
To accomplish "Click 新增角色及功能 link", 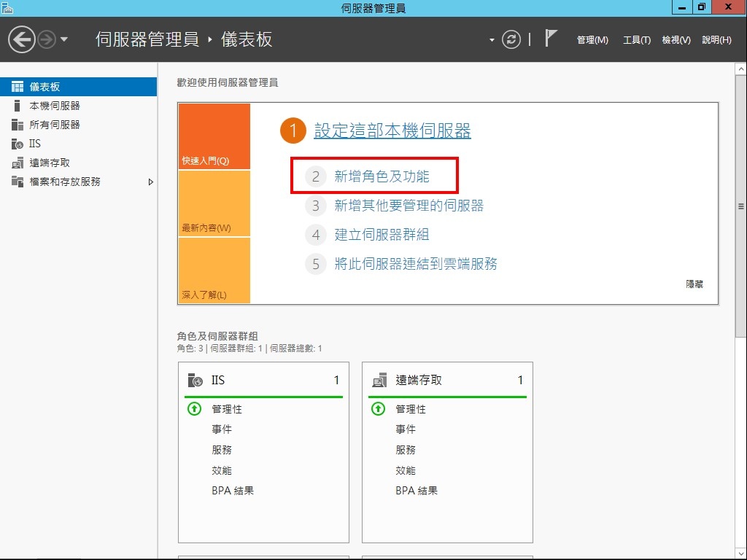I will (x=382, y=176).
